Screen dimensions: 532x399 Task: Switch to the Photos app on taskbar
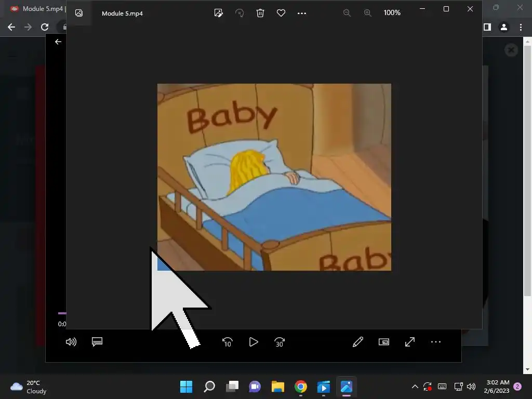point(347,387)
